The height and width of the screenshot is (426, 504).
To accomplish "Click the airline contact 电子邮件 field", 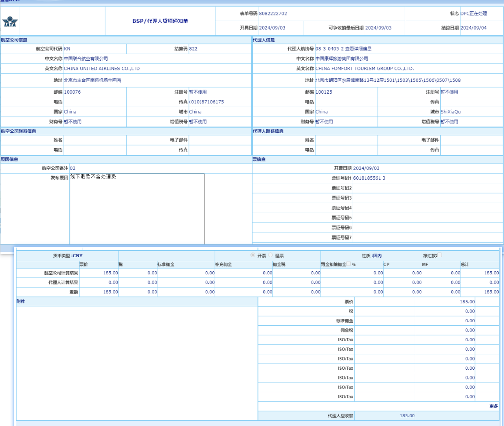I will click(x=220, y=140).
